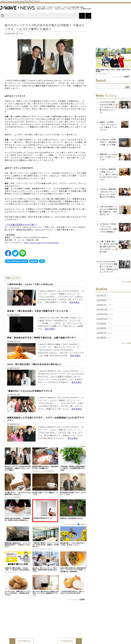Select the 生活 tag
The width and height of the screenshot is (131, 644).
(x=42, y=261)
